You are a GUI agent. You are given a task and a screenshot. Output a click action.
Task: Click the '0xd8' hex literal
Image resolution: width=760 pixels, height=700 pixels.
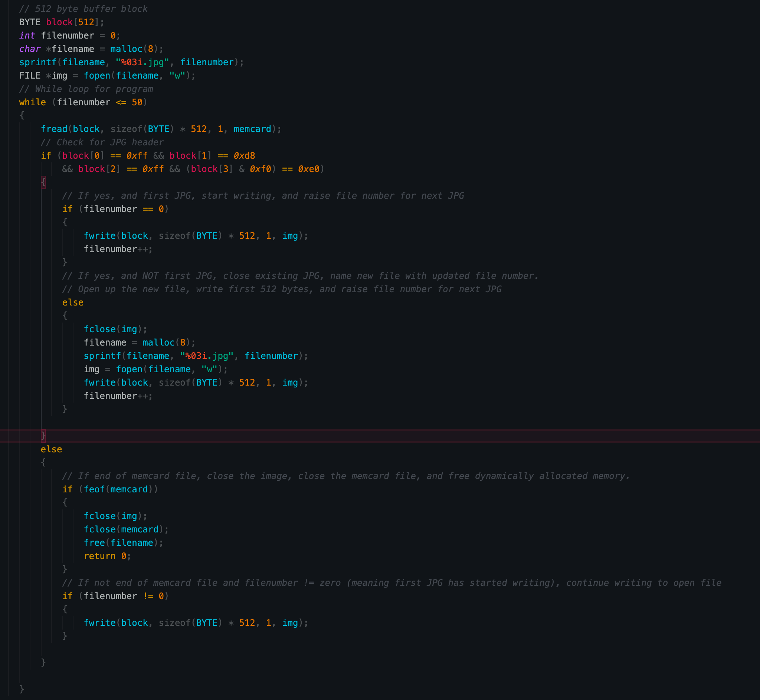244,156
